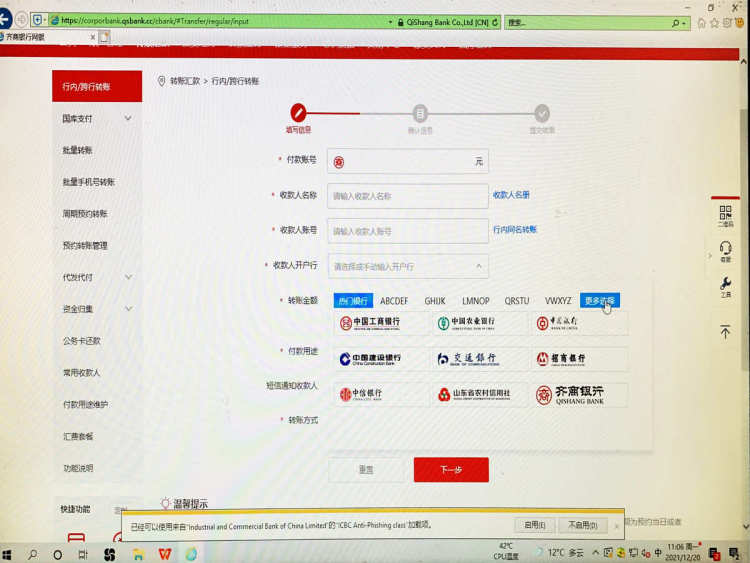
Task: Open the browser search provider dropdown arrow
Action: [684, 23]
